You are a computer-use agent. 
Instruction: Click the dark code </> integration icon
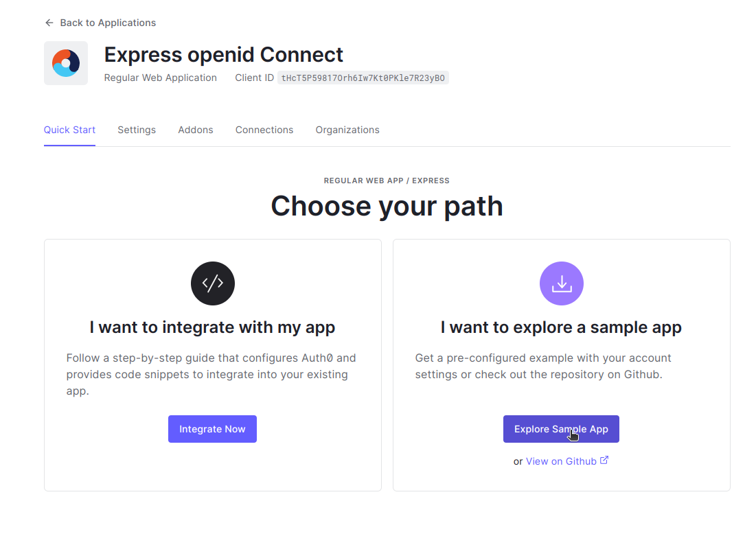point(212,283)
